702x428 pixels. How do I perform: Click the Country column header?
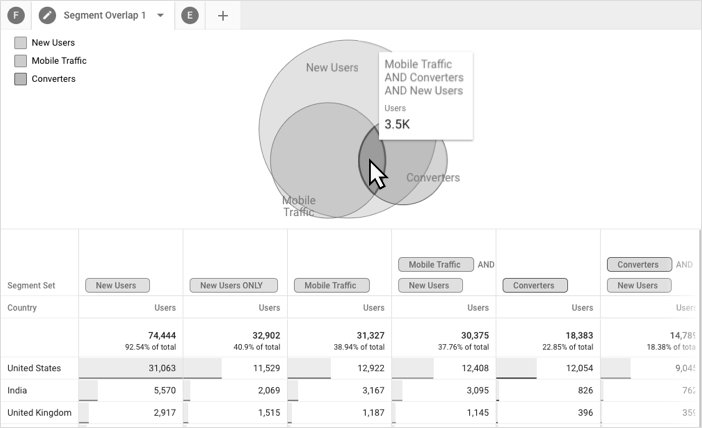pos(22,308)
